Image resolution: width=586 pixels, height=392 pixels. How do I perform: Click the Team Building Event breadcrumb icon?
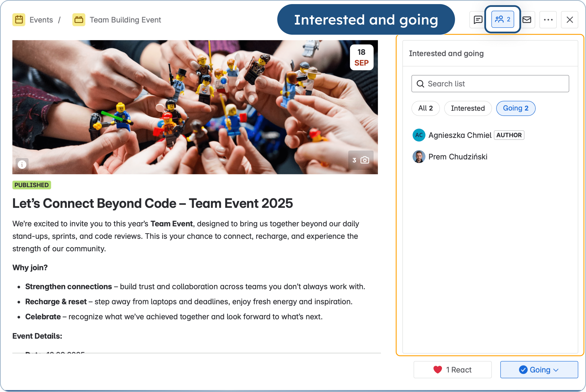pos(79,19)
